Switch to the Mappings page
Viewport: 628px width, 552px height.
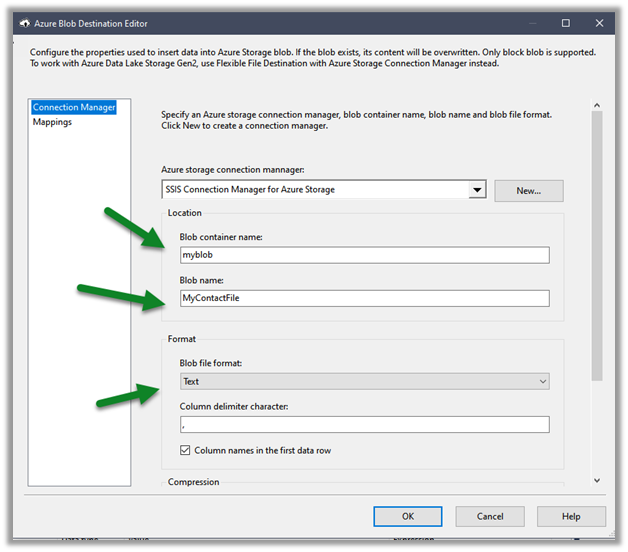click(x=52, y=122)
